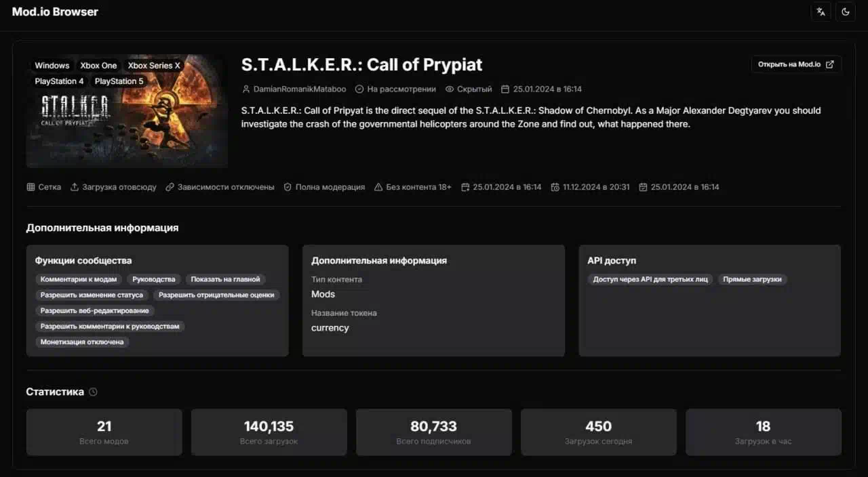Image resolution: width=868 pixels, height=477 pixels.
Task: Click the PlayStation 5 platform badge
Action: (119, 81)
